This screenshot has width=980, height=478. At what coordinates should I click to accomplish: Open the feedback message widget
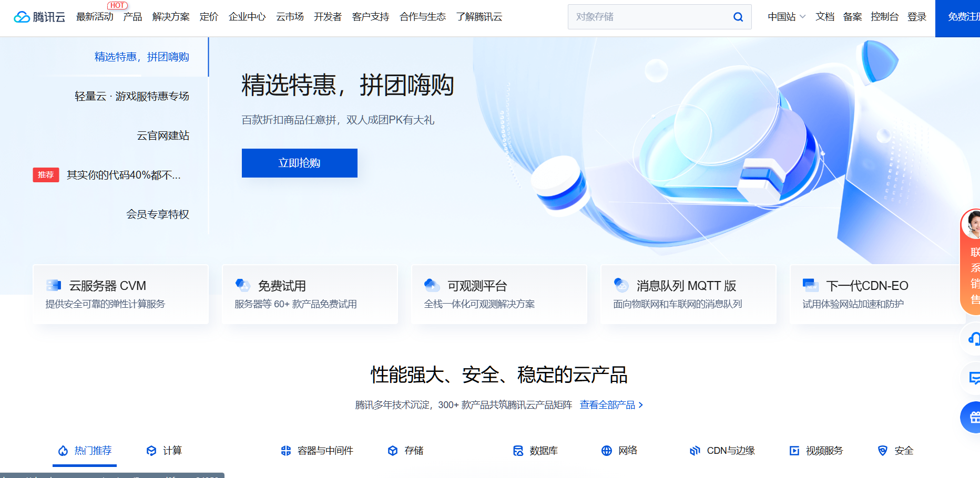[x=972, y=378]
